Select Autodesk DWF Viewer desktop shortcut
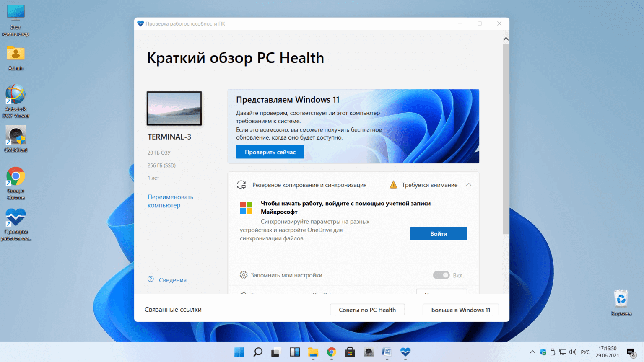Viewport: 644px width, 362px height. coord(16,101)
